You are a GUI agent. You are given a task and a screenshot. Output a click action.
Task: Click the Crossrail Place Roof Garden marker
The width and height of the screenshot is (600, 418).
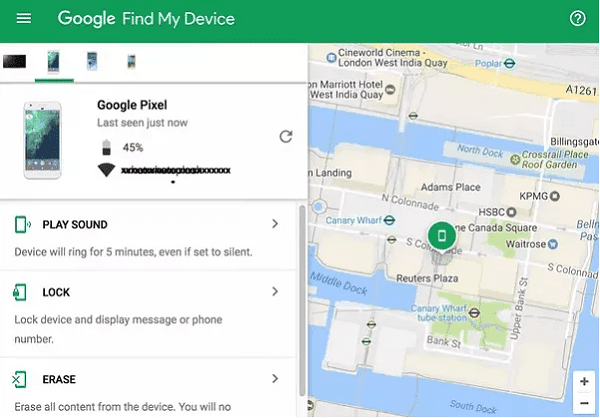tap(515, 159)
